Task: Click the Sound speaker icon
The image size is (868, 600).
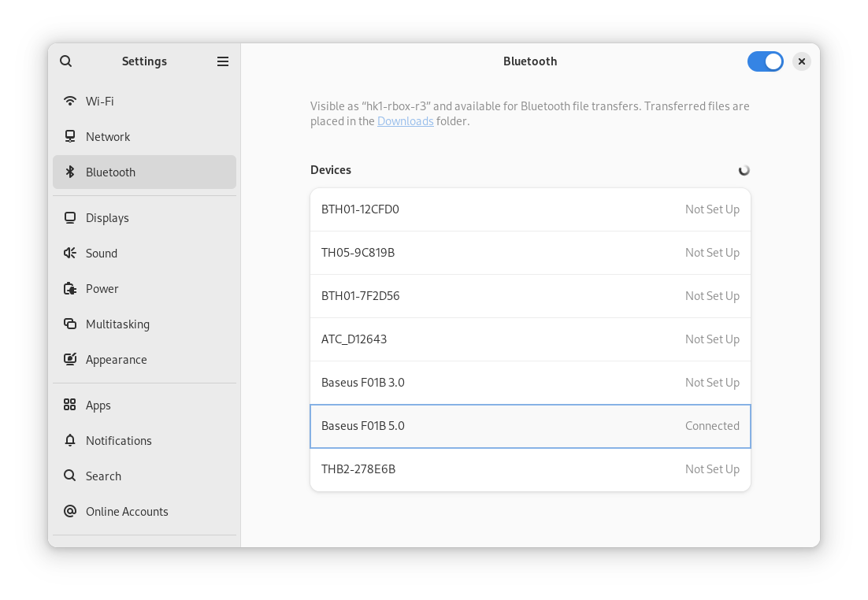Action: [70, 254]
